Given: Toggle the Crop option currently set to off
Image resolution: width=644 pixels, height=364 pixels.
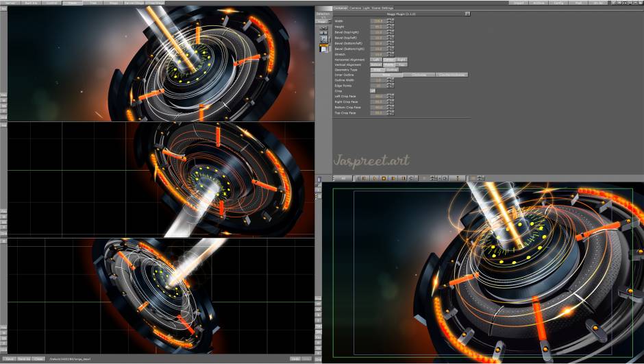Looking at the screenshot, I should coord(373,90).
